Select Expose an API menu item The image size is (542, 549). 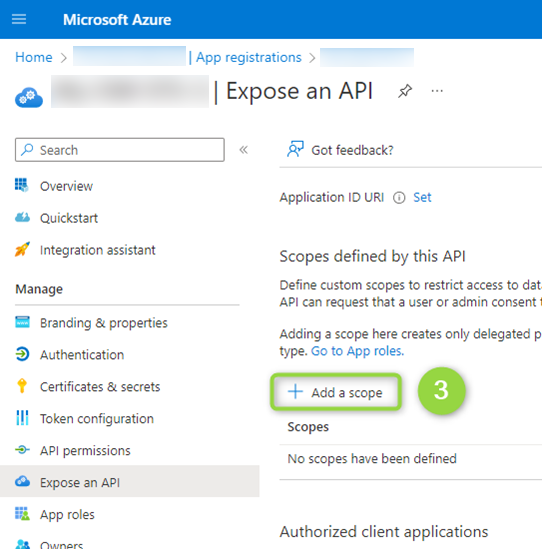pos(130,481)
